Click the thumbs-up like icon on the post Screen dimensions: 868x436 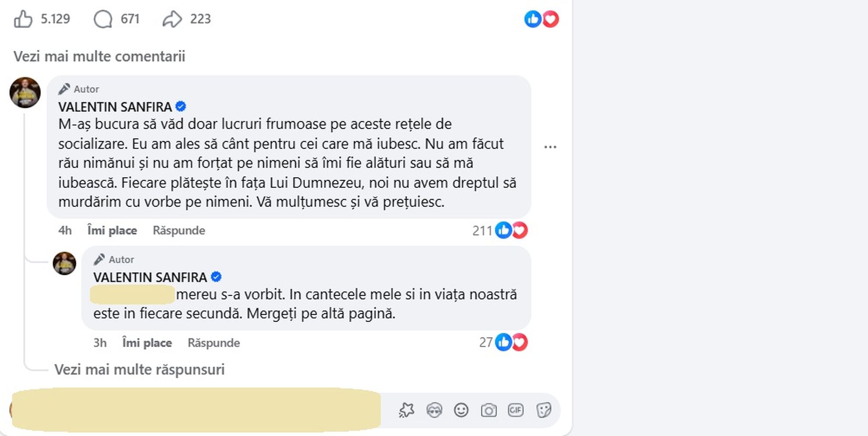[x=23, y=19]
